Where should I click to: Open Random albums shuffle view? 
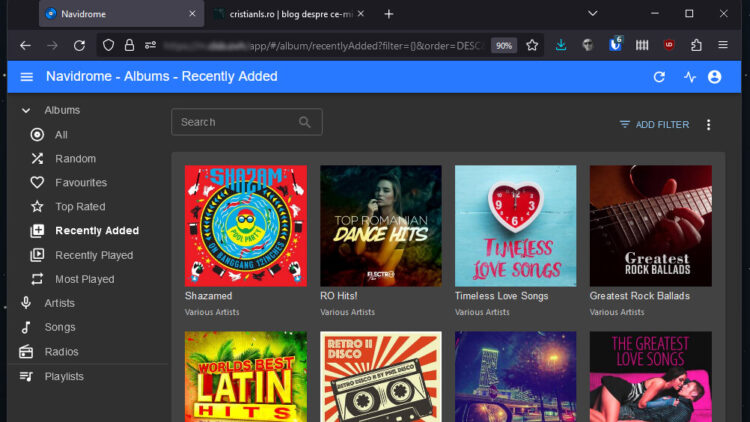pyautogui.click(x=75, y=159)
